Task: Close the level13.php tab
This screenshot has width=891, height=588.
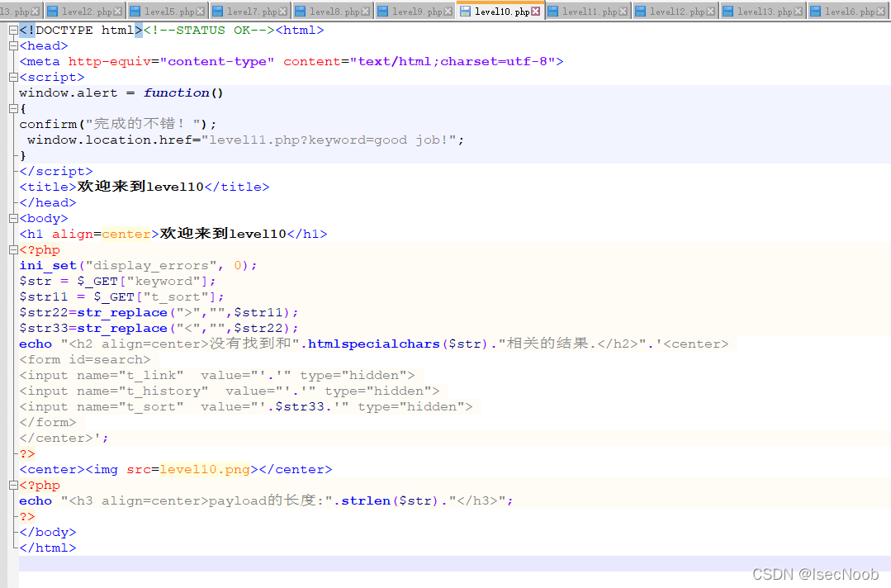Action: coord(799,12)
